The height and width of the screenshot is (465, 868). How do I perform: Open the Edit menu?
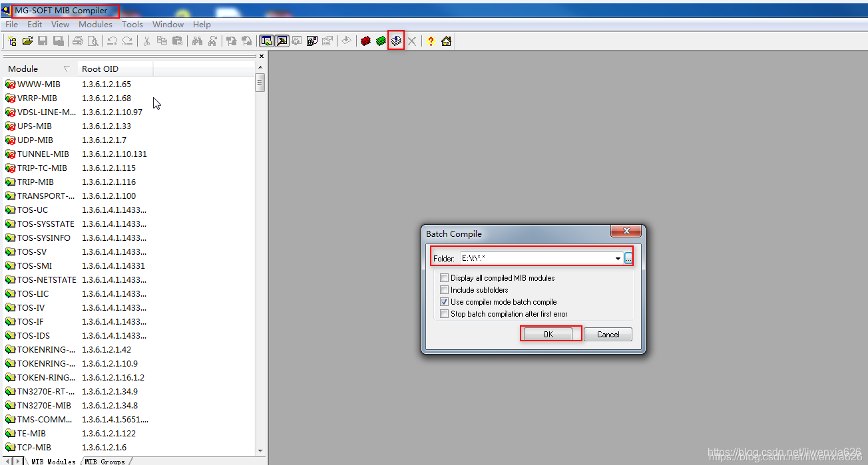35,25
